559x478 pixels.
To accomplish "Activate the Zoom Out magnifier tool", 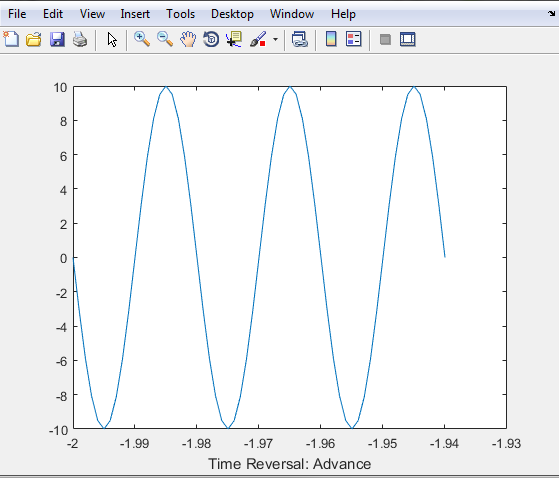I will click(x=165, y=39).
